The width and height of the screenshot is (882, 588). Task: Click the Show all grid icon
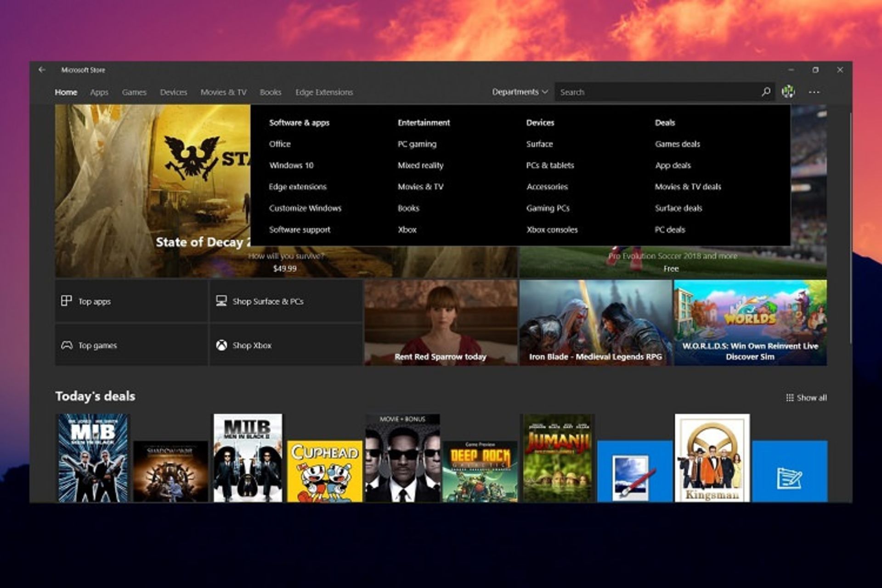tap(790, 398)
